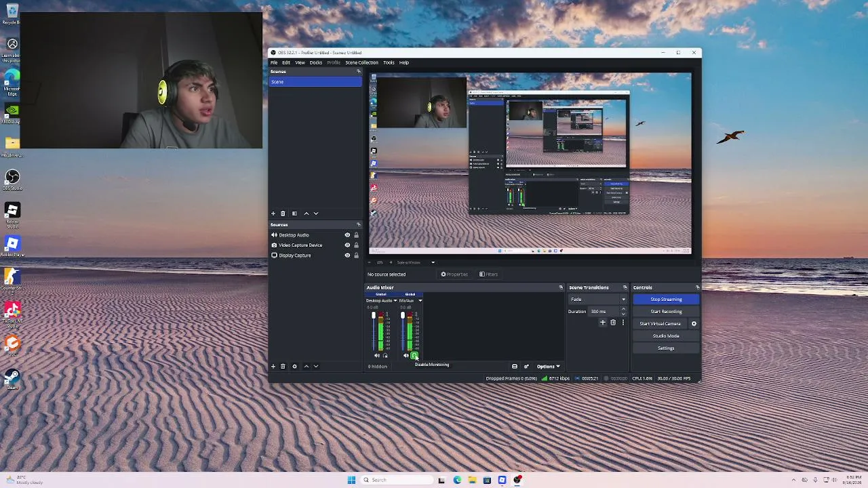Click the transition Duration value field
This screenshot has width=868, height=488.
604,312
